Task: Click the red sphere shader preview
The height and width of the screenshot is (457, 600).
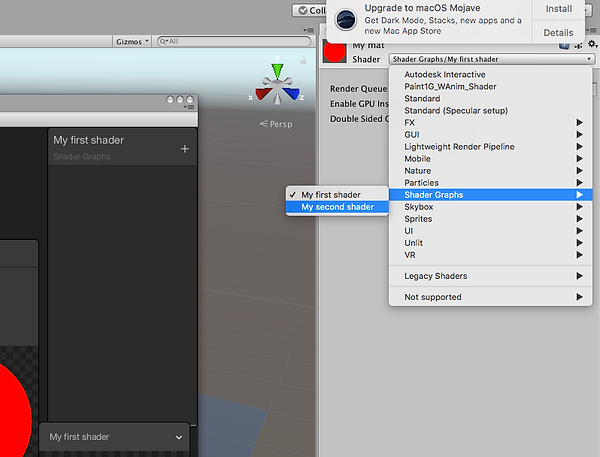Action: point(15,415)
